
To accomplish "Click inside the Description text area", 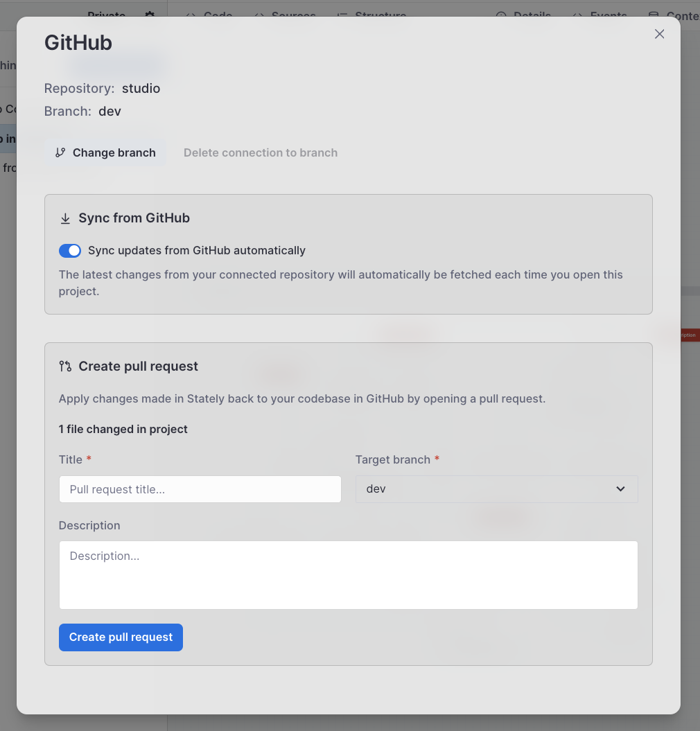I will [x=348, y=574].
